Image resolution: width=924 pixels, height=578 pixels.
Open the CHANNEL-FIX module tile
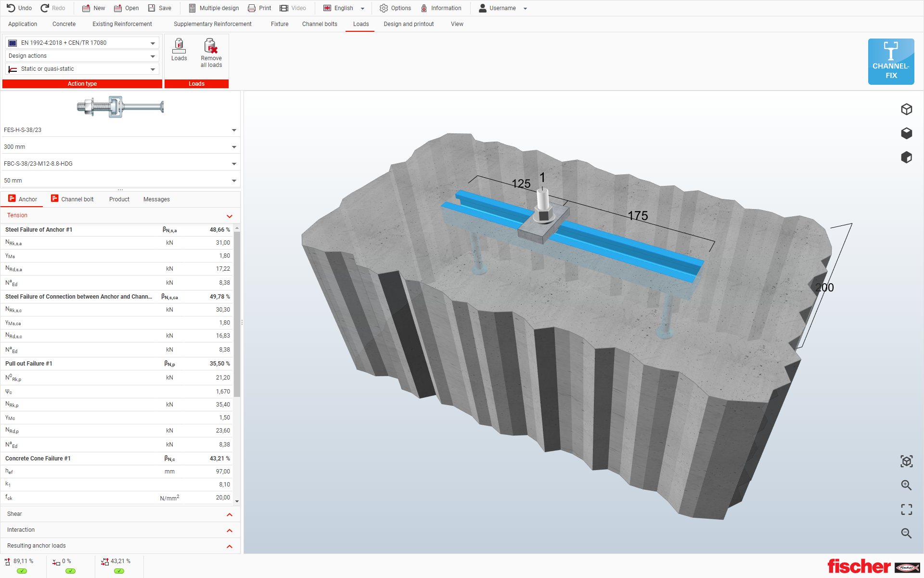[x=891, y=62]
